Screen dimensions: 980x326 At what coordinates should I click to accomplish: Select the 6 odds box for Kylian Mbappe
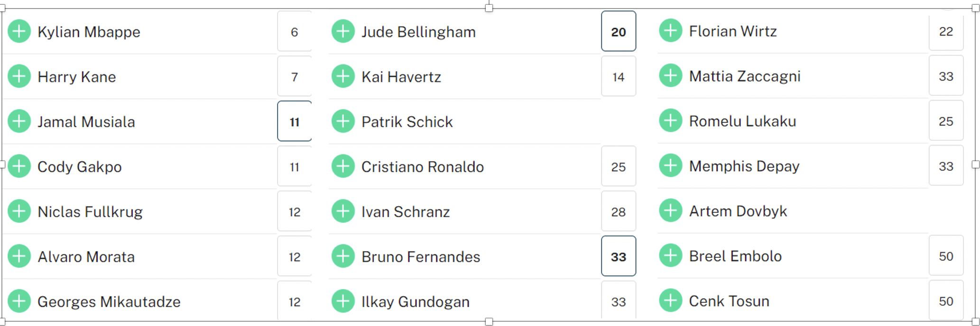[x=295, y=31]
